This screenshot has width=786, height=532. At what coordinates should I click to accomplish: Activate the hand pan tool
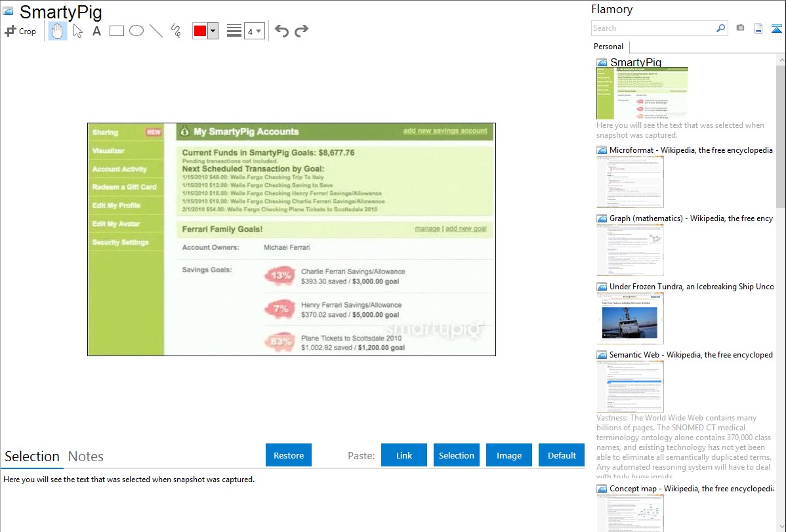coord(57,31)
